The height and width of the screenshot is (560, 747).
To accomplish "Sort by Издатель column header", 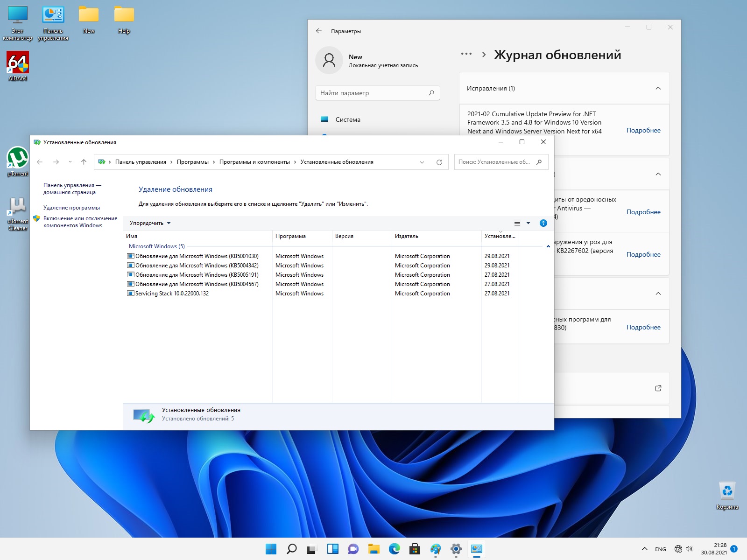I will 437,236.
